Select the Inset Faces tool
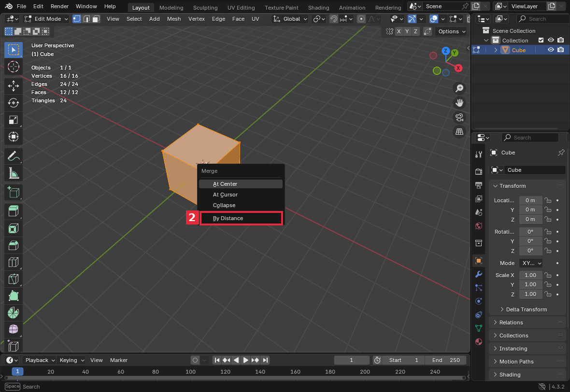 point(14,228)
